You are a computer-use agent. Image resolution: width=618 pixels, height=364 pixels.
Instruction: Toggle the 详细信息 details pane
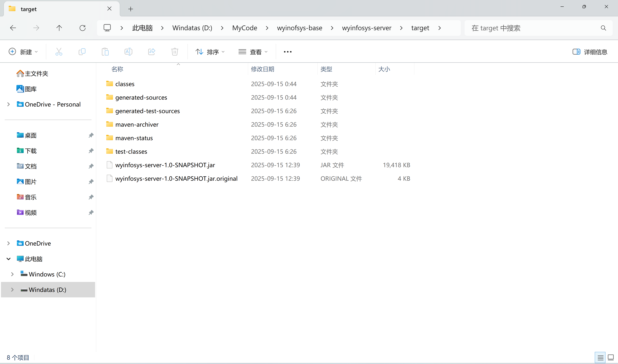click(x=590, y=52)
